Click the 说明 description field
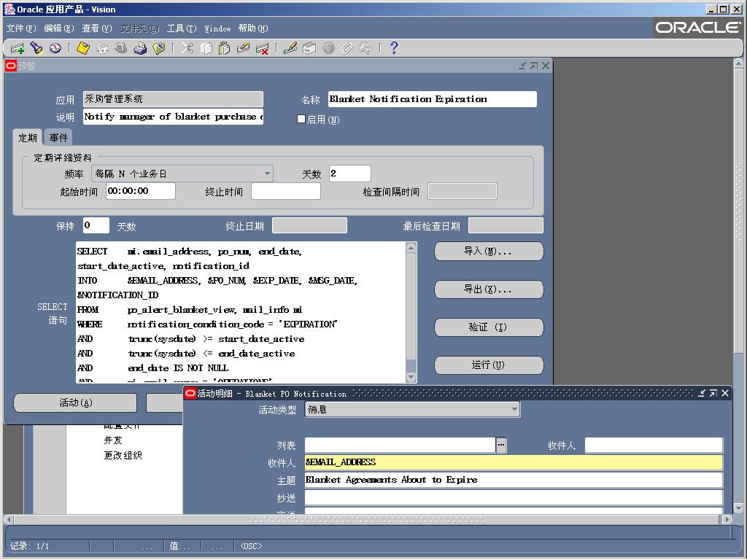This screenshot has width=747, height=560. click(x=173, y=117)
